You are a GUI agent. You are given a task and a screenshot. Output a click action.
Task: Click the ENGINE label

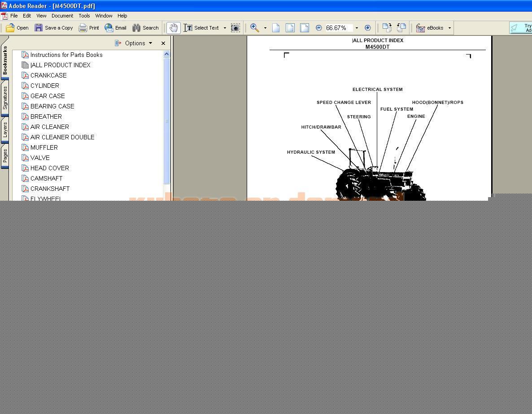(x=416, y=116)
